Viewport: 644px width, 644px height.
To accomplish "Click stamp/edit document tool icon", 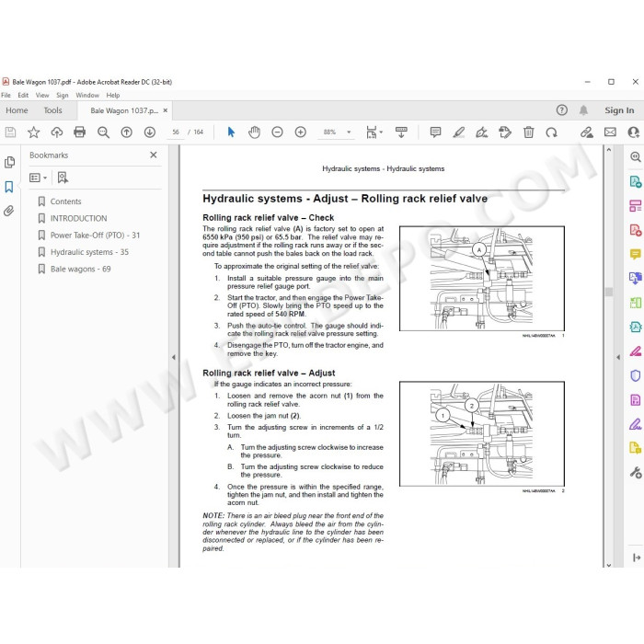I will 505,132.
